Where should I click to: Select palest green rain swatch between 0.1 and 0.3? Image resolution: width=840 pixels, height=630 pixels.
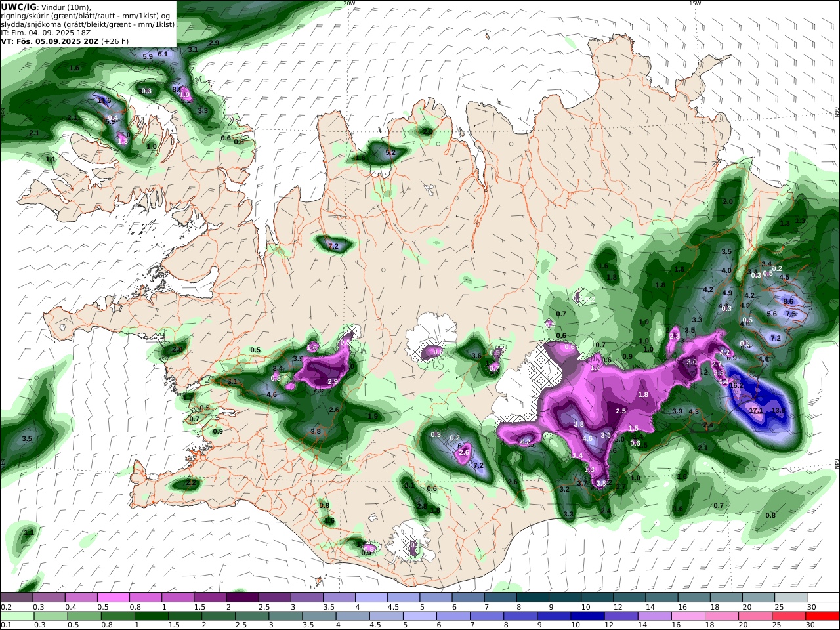point(16,616)
